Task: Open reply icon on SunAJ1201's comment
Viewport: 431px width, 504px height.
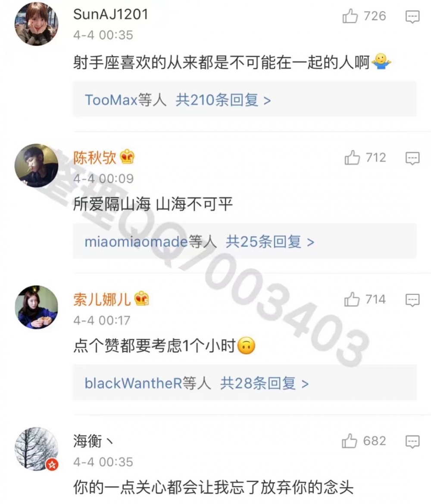Action: (412, 16)
